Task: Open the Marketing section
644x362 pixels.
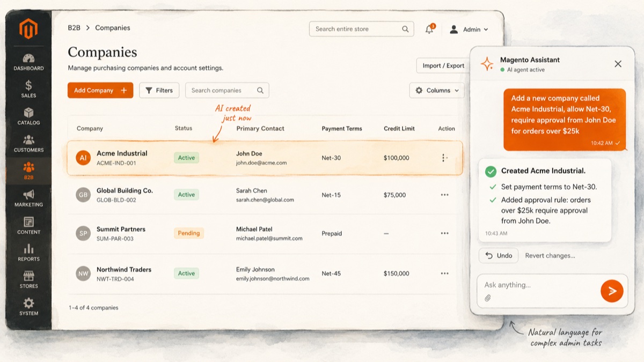Action: click(28, 198)
